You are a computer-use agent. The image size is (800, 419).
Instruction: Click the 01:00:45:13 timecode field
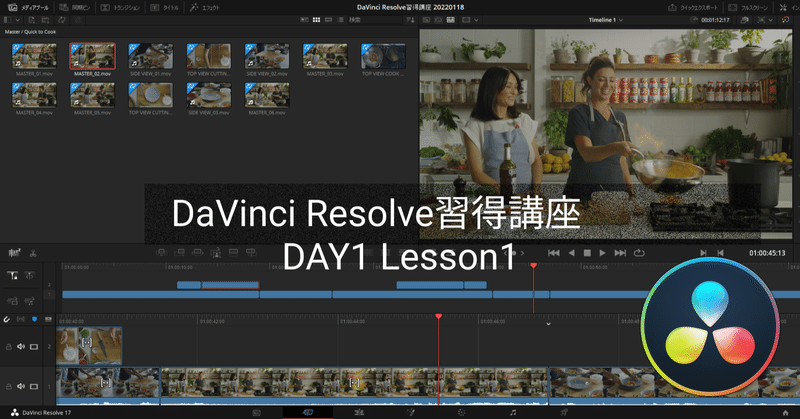pos(767,253)
